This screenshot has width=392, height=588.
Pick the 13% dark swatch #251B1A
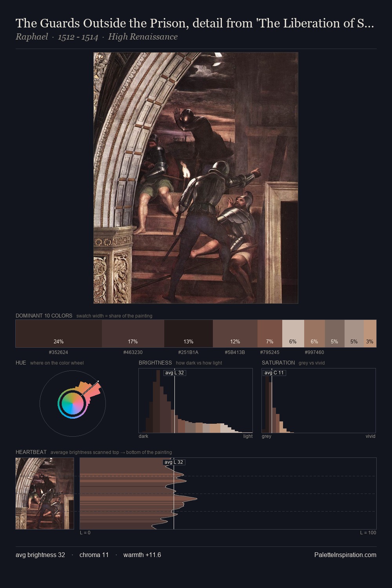pos(189,334)
